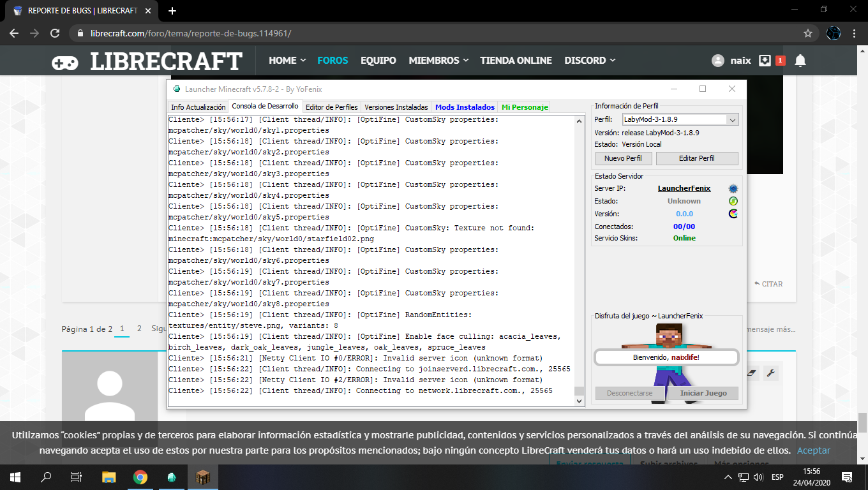Open the Mi Personaje tab
This screenshot has width=868, height=490.
525,107
